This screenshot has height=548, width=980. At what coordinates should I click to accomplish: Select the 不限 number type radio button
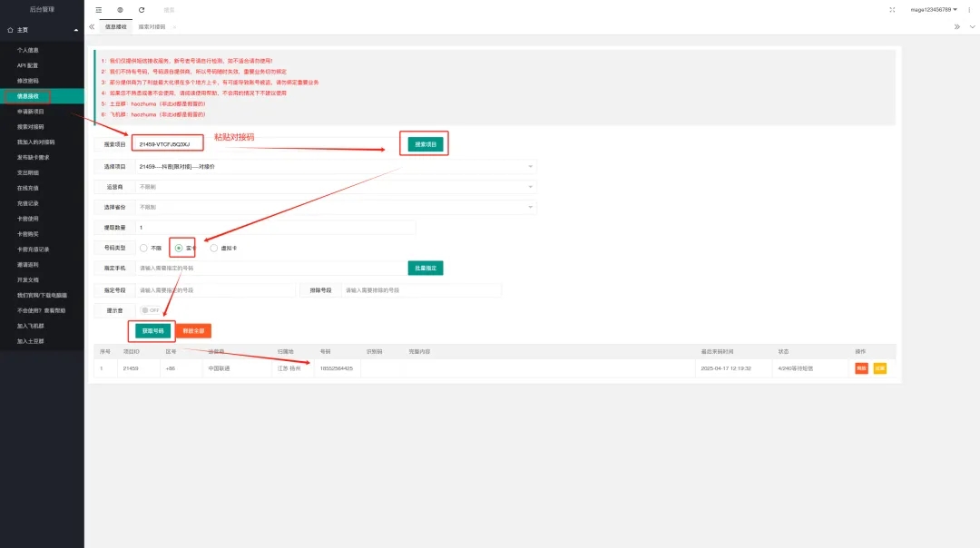pos(143,248)
